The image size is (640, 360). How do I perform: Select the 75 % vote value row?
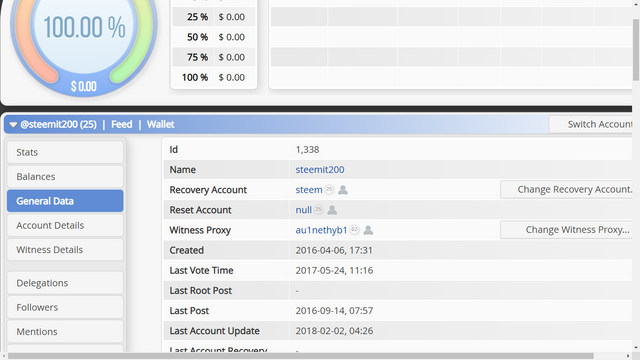pos(214,57)
